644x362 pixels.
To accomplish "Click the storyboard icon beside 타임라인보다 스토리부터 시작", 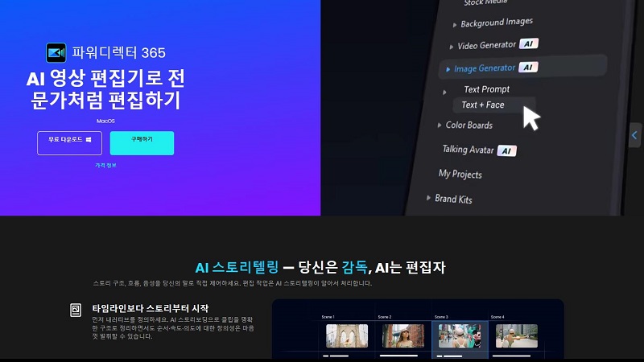I will tap(76, 310).
